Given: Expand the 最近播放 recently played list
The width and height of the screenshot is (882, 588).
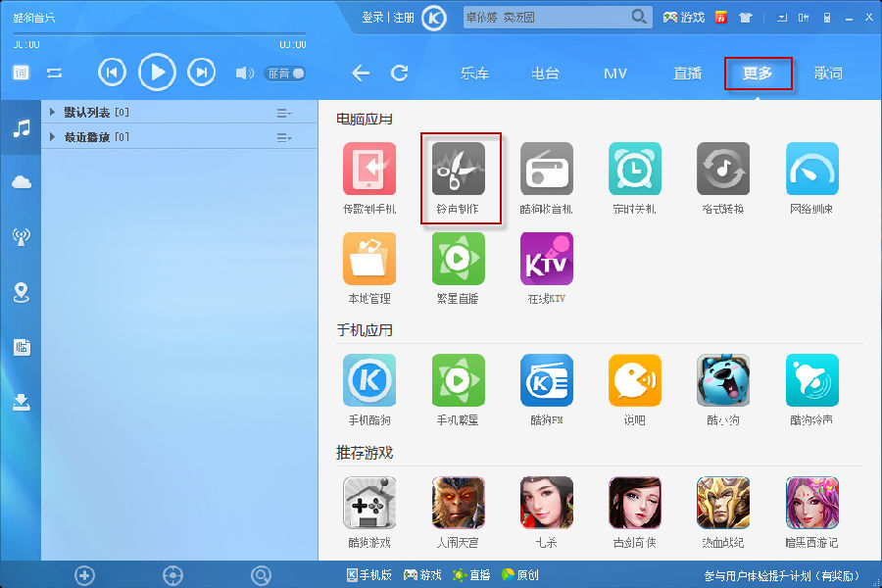Looking at the screenshot, I should pos(53,136).
